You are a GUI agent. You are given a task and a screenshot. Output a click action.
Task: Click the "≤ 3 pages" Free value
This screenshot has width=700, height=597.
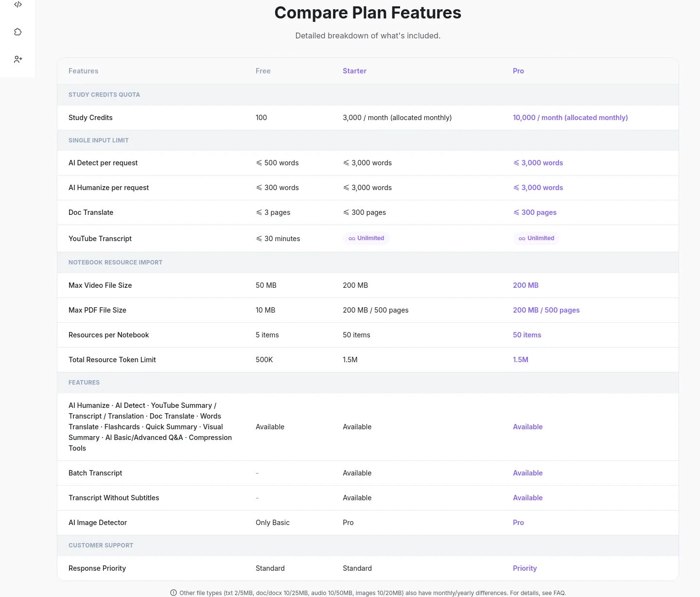273,212
